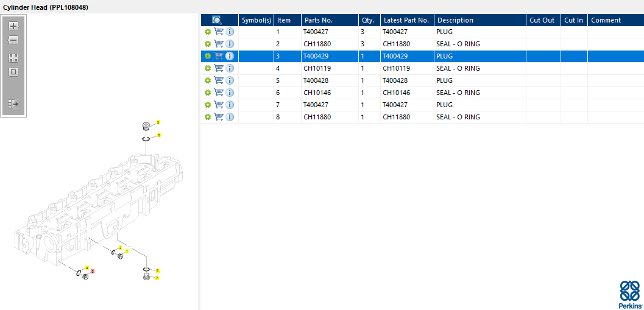The width and height of the screenshot is (644, 310).
Task: Open info icon for CH10119
Action: coord(230,68)
